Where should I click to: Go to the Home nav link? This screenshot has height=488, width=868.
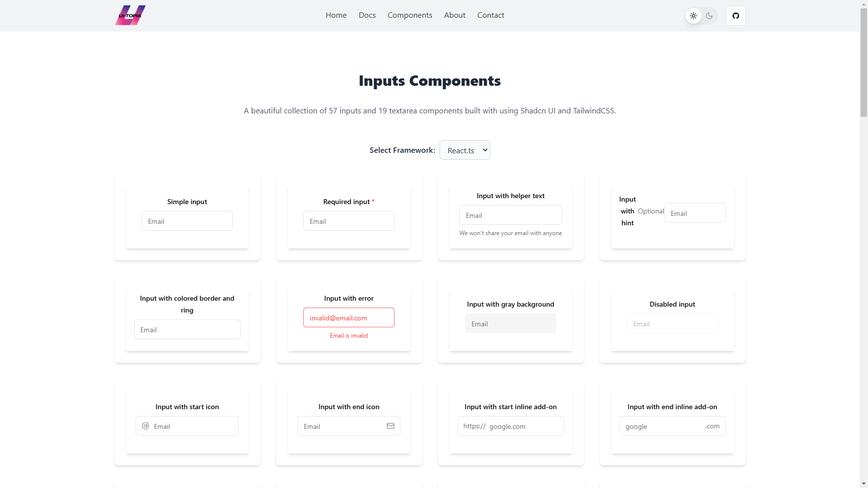(x=336, y=15)
